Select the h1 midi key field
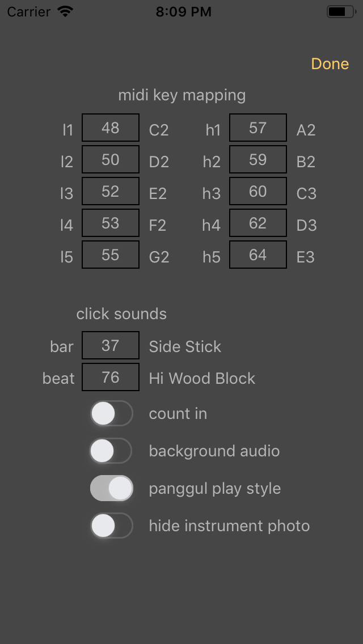This screenshot has height=644, width=363. pyautogui.click(x=258, y=128)
